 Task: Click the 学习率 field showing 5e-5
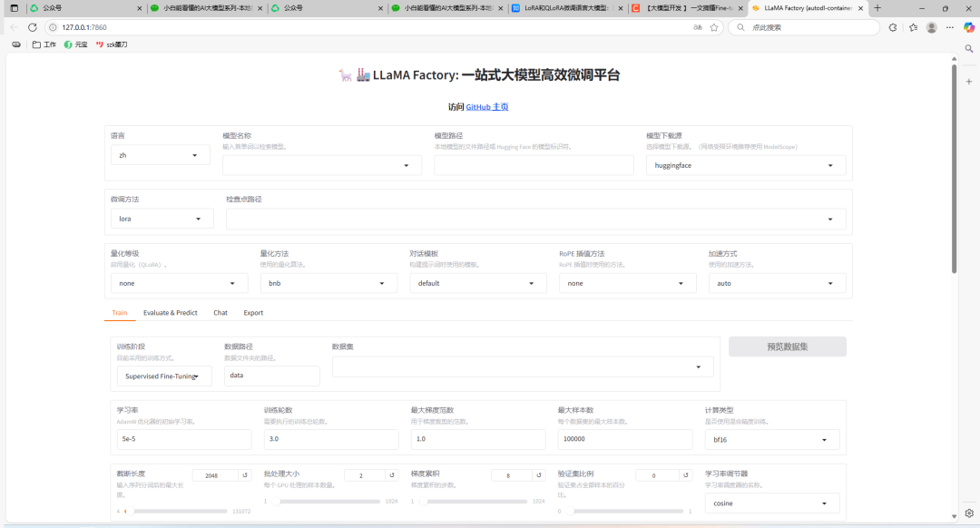pyautogui.click(x=183, y=439)
